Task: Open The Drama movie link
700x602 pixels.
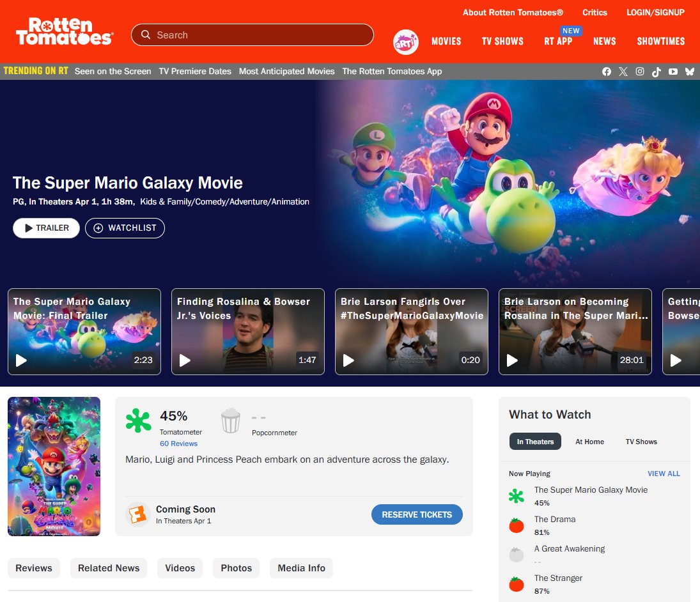Action: 555,520
